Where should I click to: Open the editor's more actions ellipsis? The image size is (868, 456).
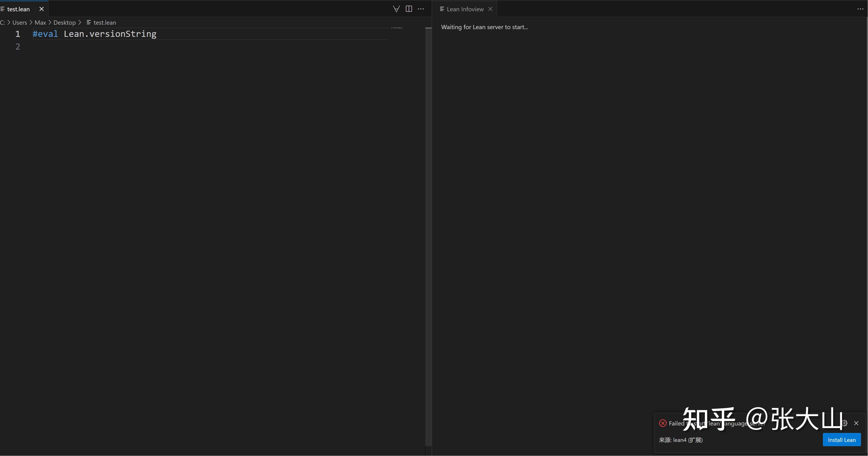pyautogui.click(x=421, y=9)
